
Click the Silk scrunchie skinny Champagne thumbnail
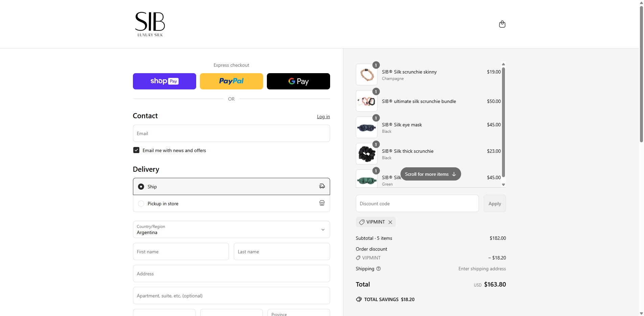pos(367,75)
